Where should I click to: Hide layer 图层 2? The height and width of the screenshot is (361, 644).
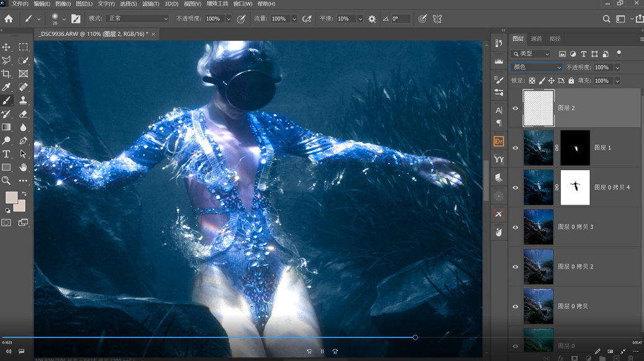pyautogui.click(x=515, y=109)
